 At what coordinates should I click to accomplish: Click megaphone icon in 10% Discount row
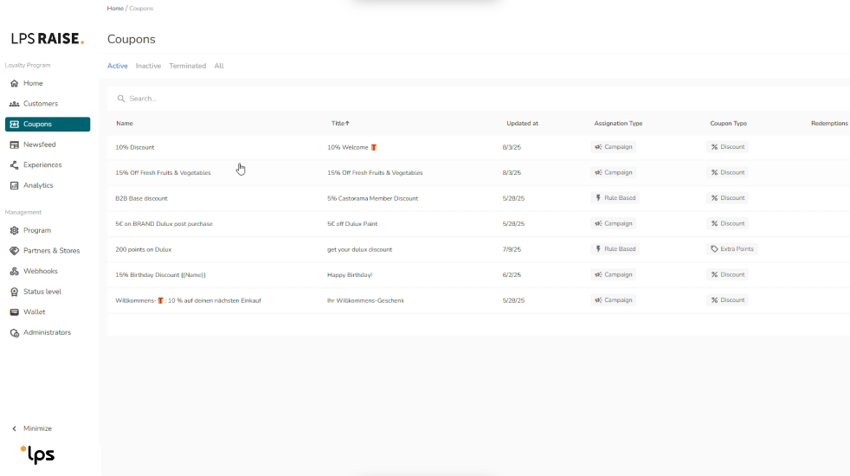point(598,147)
